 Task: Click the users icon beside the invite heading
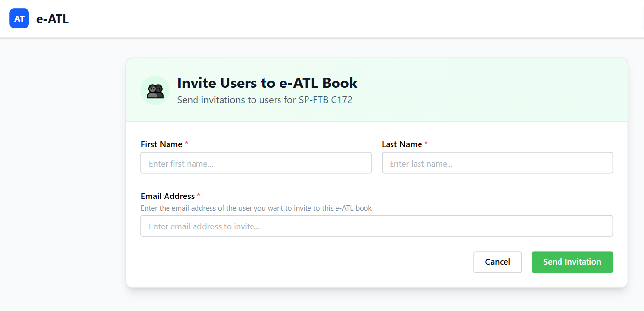click(x=155, y=91)
